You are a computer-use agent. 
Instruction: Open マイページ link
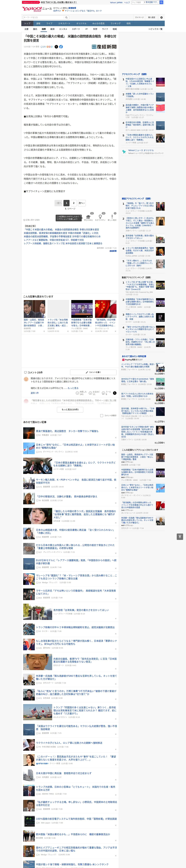[139, 17]
